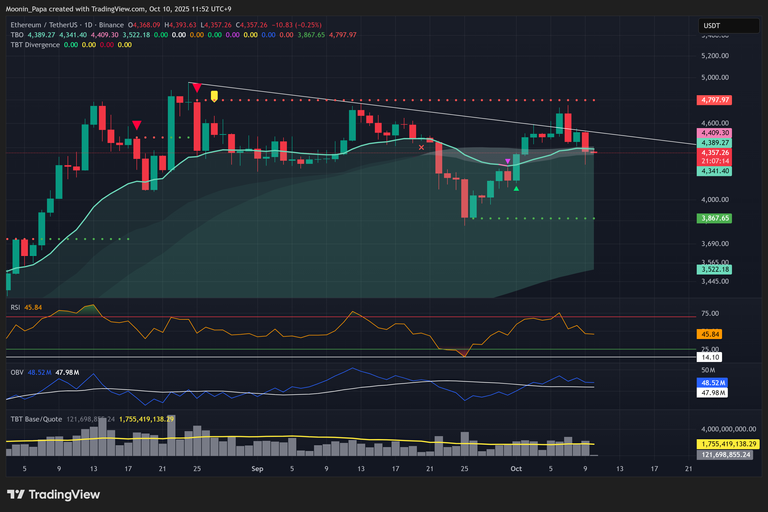Select the red X marker on the chart
768x512 pixels.
(x=421, y=147)
